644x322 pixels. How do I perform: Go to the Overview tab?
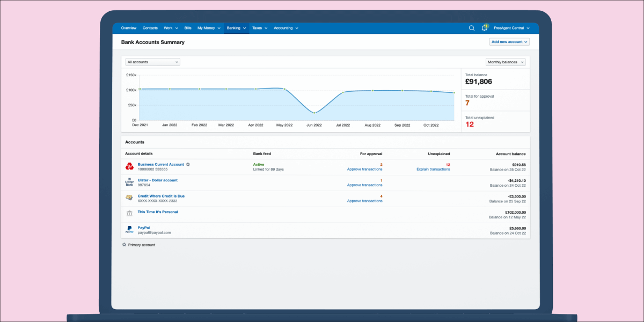click(x=129, y=28)
